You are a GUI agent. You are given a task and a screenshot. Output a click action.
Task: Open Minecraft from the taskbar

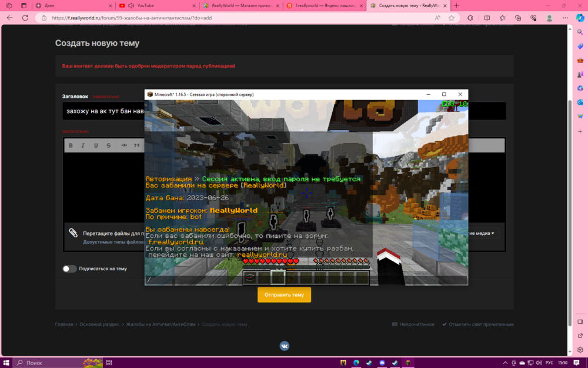click(x=407, y=363)
